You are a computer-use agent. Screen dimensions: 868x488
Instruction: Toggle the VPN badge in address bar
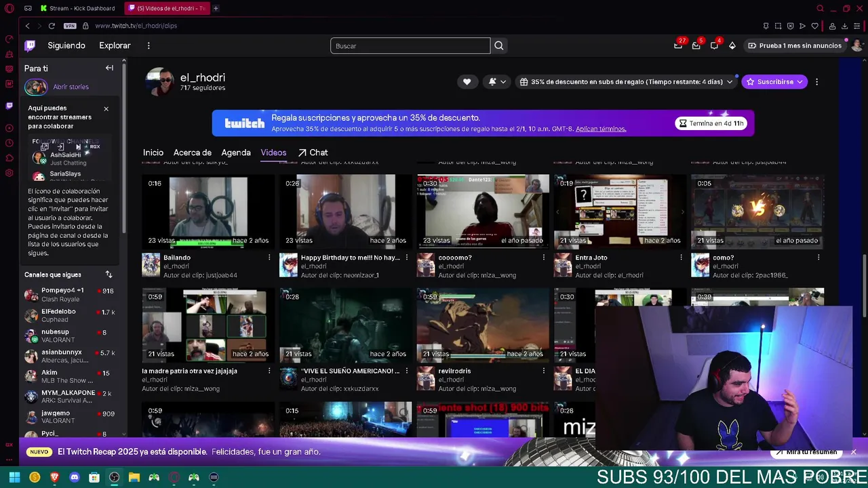point(70,26)
